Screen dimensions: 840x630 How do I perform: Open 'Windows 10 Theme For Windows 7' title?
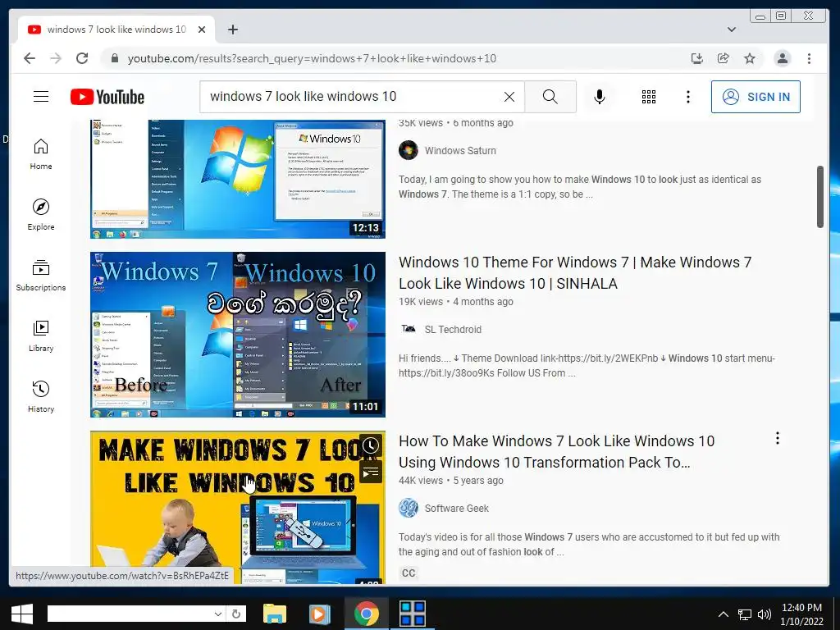click(575, 272)
